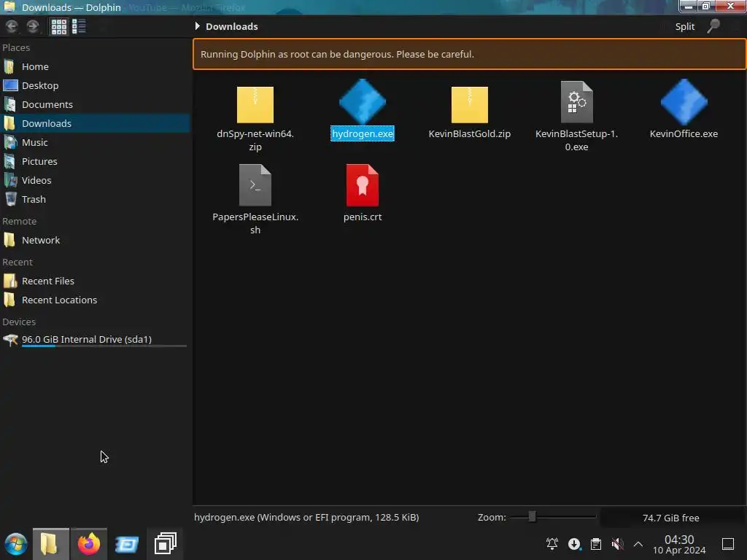Select KevinBlastSetup-1.0.exe installer icon
The width and height of the screenshot is (747, 560).
pyautogui.click(x=577, y=102)
